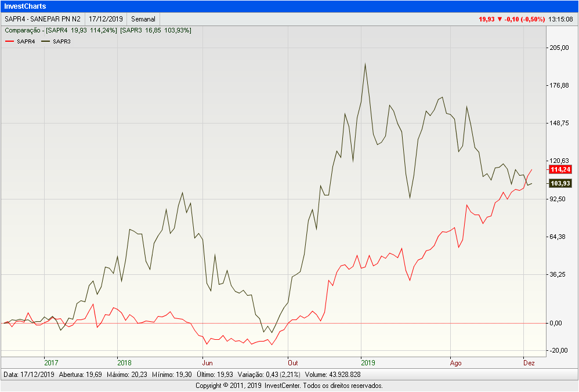Click the Jun x-axis label
579x392 pixels.
tap(208, 363)
